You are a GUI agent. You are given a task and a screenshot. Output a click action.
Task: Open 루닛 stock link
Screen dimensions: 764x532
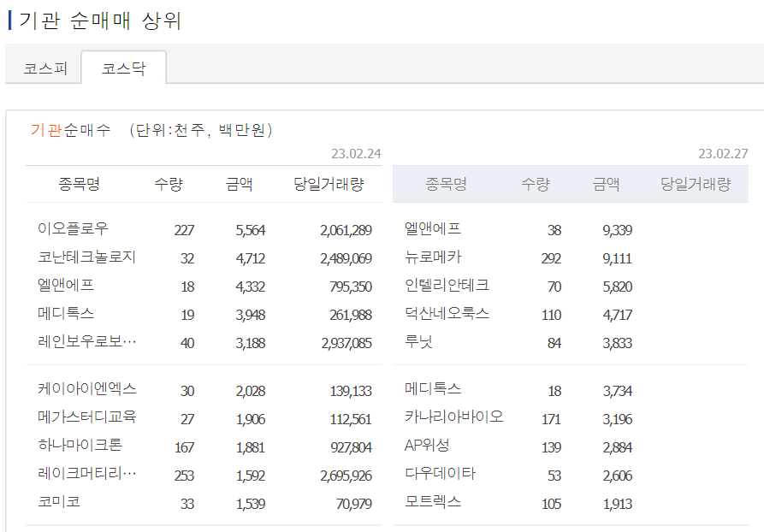pos(418,341)
